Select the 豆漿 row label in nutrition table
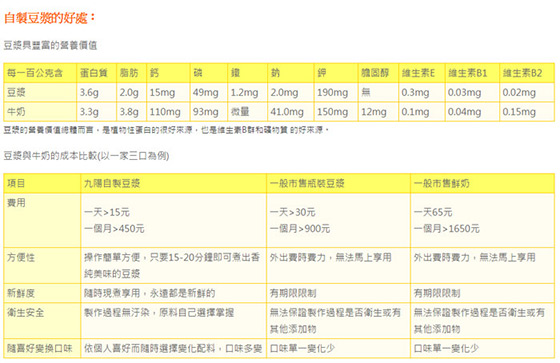 tap(16, 92)
